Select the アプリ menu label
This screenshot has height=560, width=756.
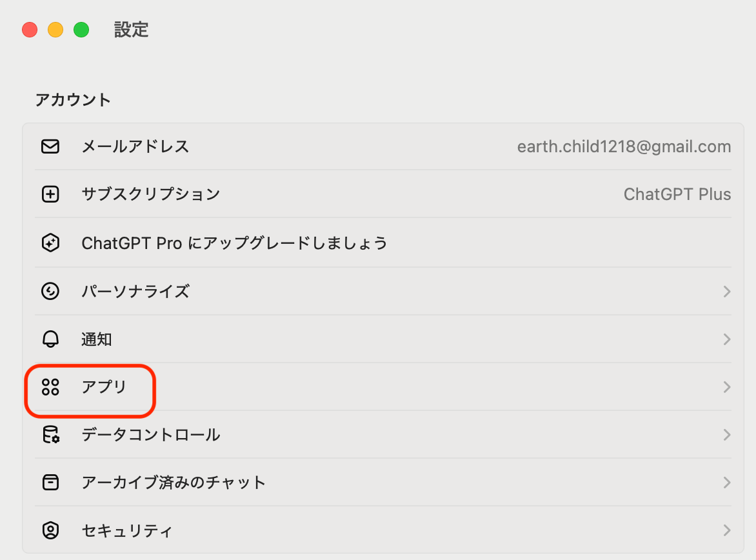click(104, 387)
